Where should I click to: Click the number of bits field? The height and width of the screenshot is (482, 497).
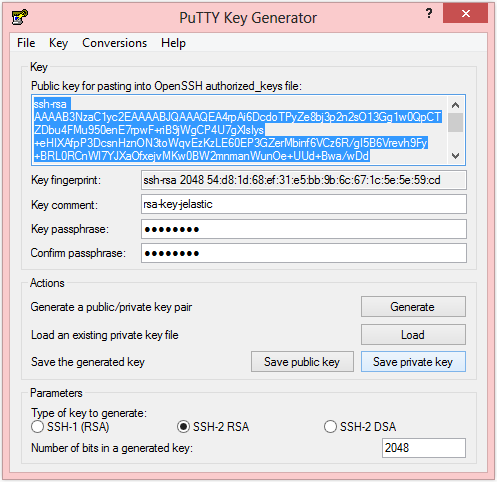click(424, 448)
